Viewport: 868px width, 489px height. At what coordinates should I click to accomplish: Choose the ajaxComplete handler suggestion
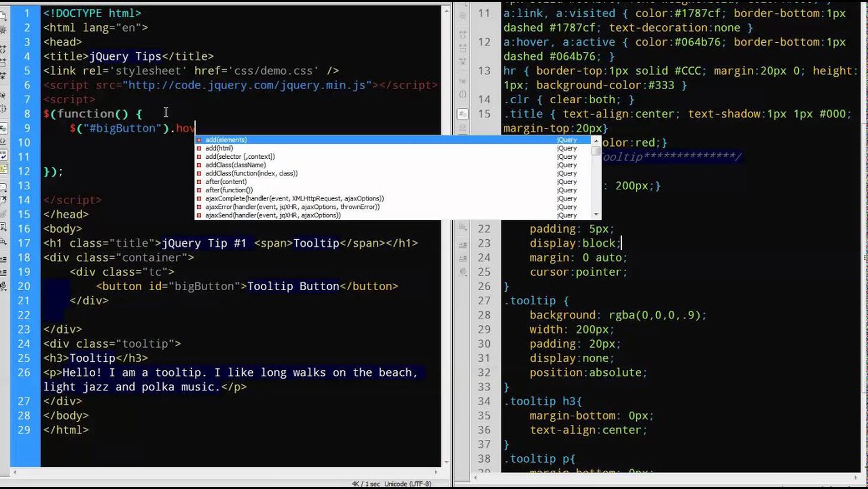[x=393, y=199]
